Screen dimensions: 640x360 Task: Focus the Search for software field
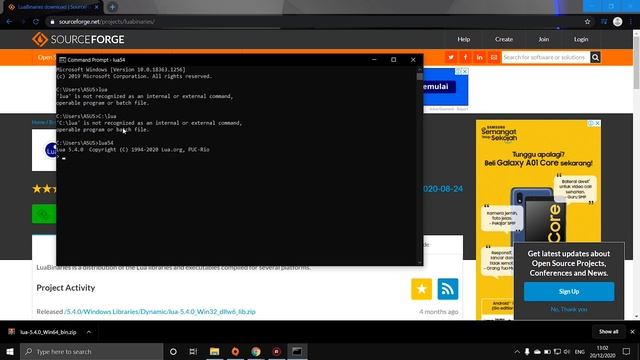[x=545, y=58]
